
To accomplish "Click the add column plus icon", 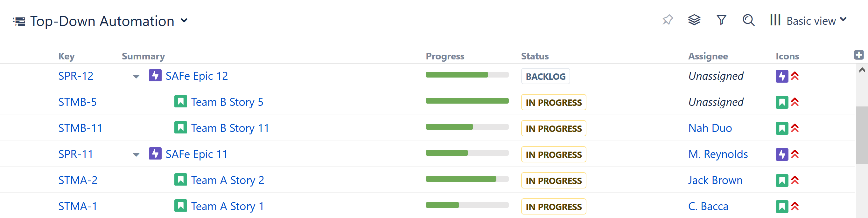I will [x=858, y=55].
